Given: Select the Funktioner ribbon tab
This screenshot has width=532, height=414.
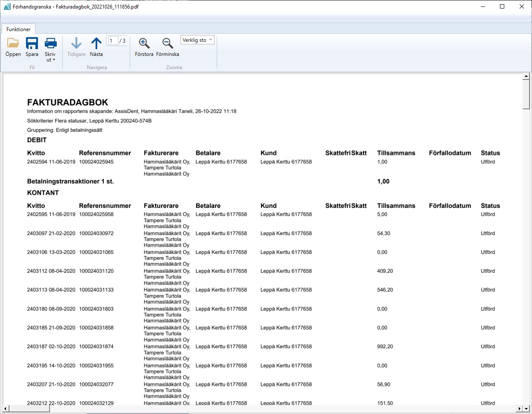Looking at the screenshot, I should coord(18,29).
